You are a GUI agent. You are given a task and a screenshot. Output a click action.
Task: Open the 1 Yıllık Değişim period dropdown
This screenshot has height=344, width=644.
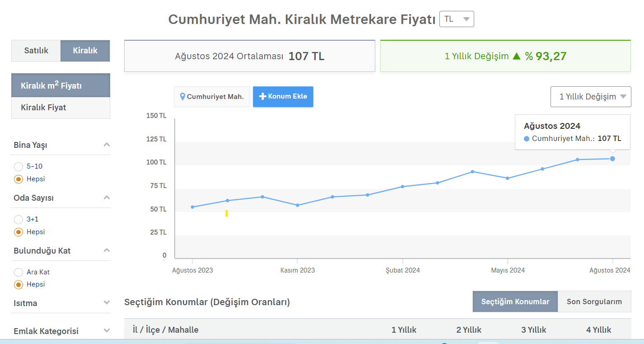click(591, 97)
